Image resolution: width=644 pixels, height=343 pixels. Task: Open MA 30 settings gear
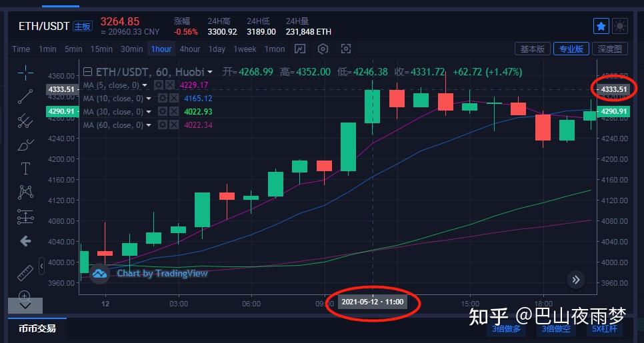click(x=163, y=112)
